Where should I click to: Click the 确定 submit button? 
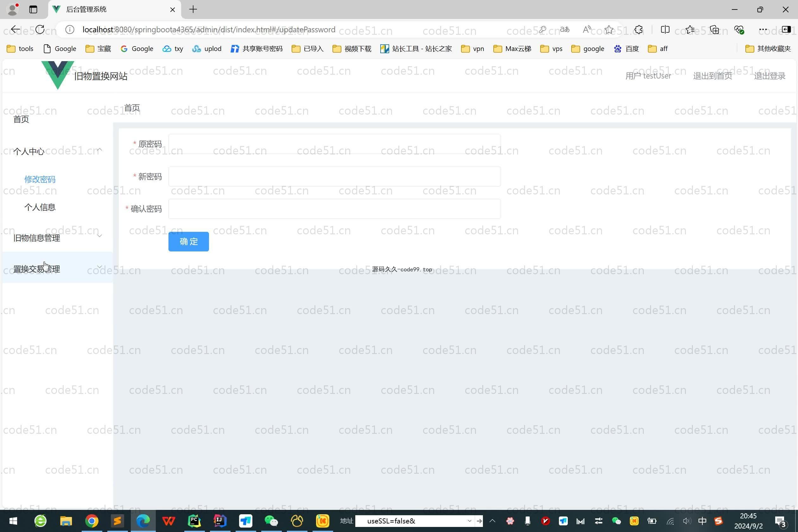pyautogui.click(x=189, y=242)
